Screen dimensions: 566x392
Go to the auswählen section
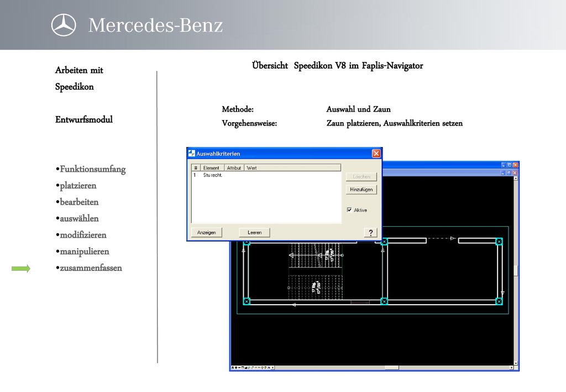79,218
